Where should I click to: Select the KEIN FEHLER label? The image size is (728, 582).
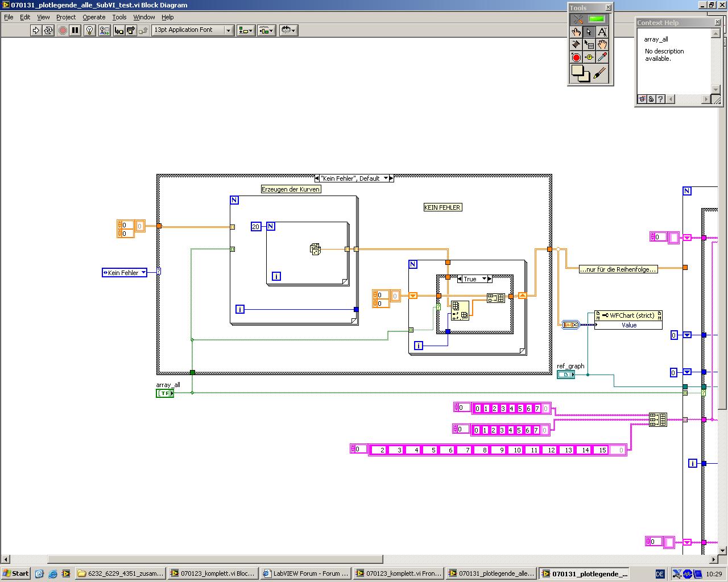coord(442,207)
